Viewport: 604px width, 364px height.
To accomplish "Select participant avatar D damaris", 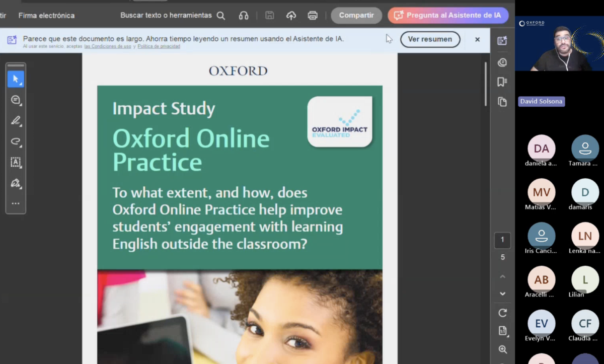I will (585, 192).
